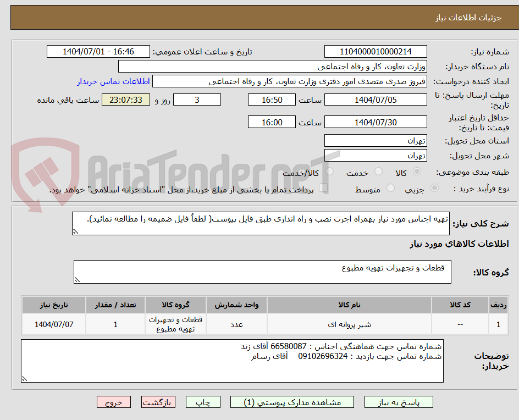This screenshot has height=420, width=519.
Task: Click the deadline date 1404/07/05 field
Action: point(376,100)
